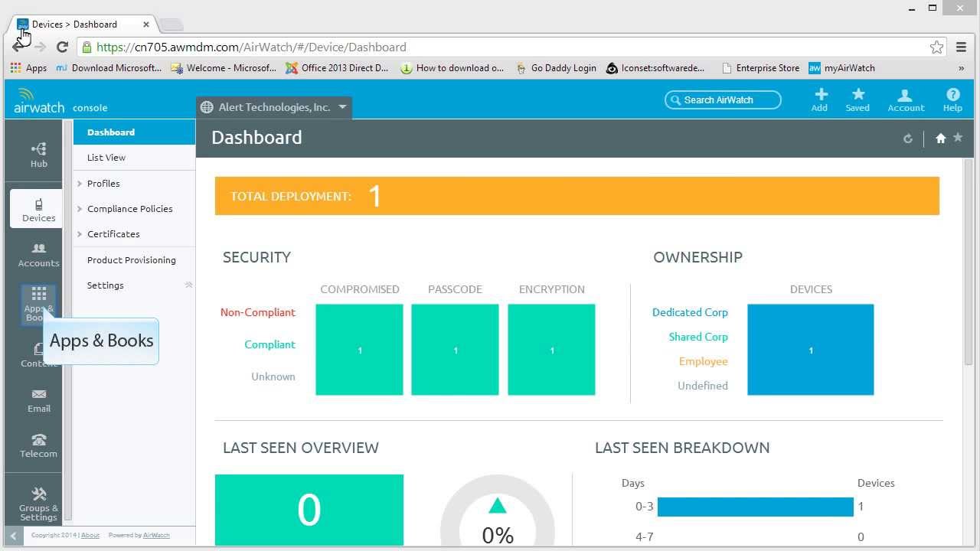Click the airwatch console logo
The height and width of the screenshot is (551, 980).
coord(61,101)
